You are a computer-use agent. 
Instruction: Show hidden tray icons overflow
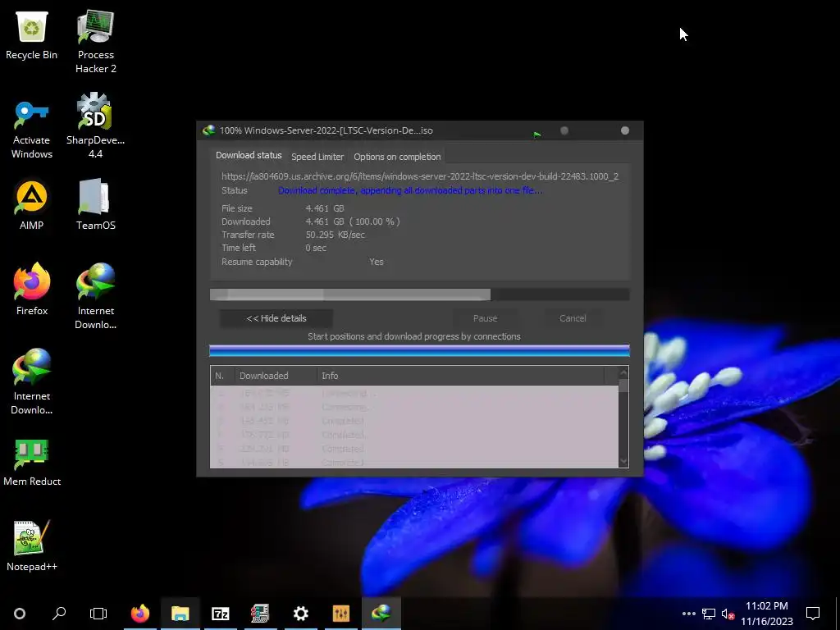(x=689, y=614)
